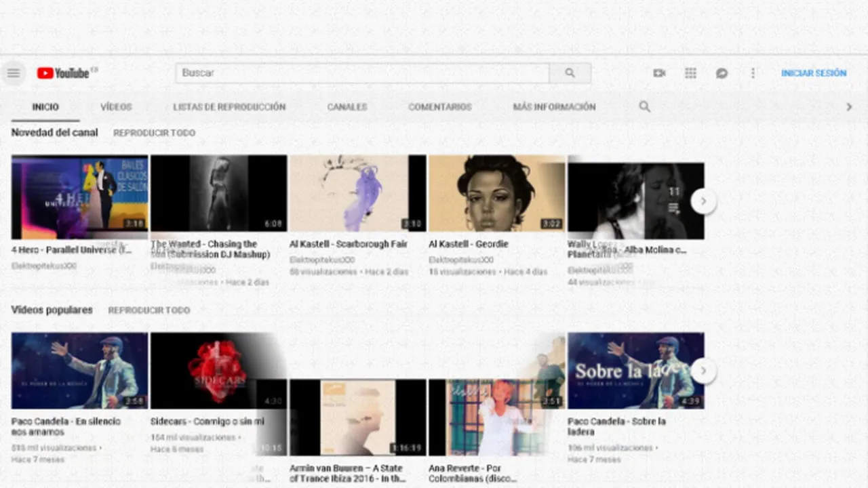Open the three-dot settings menu
The width and height of the screenshot is (868, 488).
753,73
